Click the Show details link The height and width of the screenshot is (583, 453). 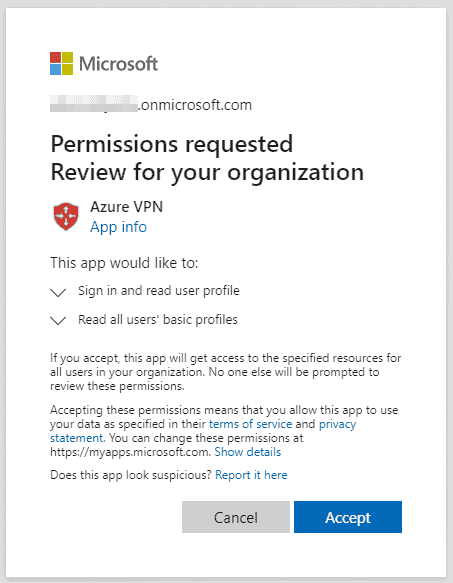coord(248,452)
